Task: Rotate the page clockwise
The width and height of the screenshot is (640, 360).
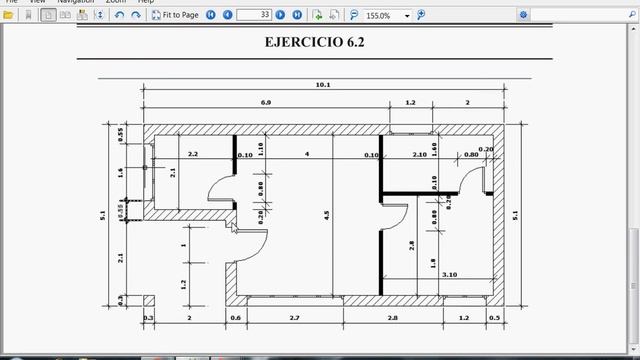Action: pyautogui.click(x=136, y=16)
